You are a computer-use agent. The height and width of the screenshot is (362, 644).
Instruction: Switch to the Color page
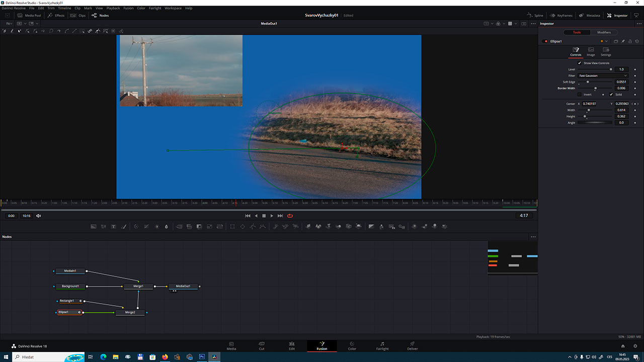[x=352, y=346]
